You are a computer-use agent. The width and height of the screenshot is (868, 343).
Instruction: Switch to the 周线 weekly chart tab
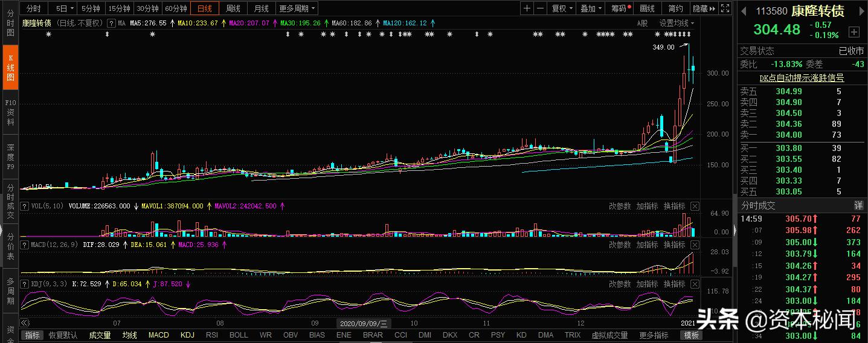pos(233,8)
